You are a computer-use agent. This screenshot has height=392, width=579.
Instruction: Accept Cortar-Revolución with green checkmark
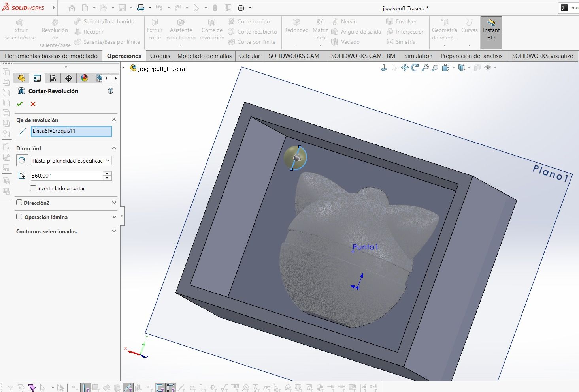point(20,104)
